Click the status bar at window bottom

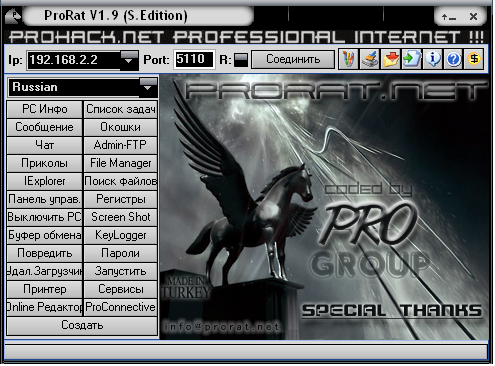click(x=246, y=352)
